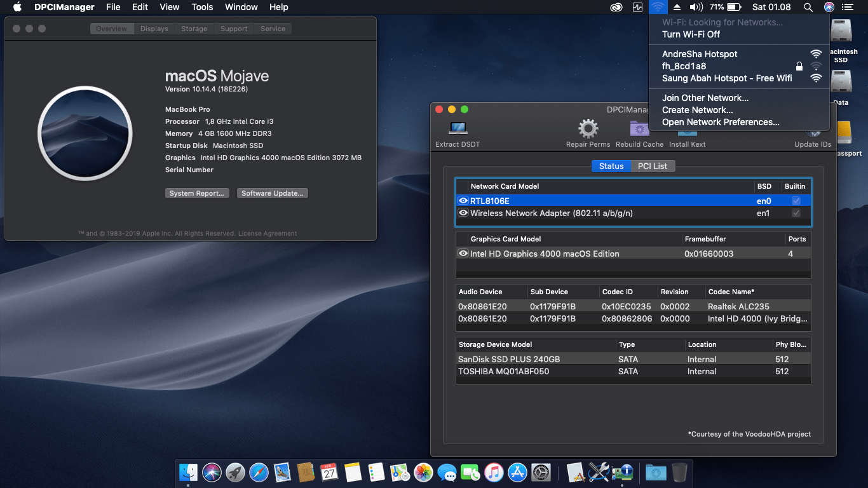Launch Siri from the Dock
868x488 pixels.
point(212,472)
